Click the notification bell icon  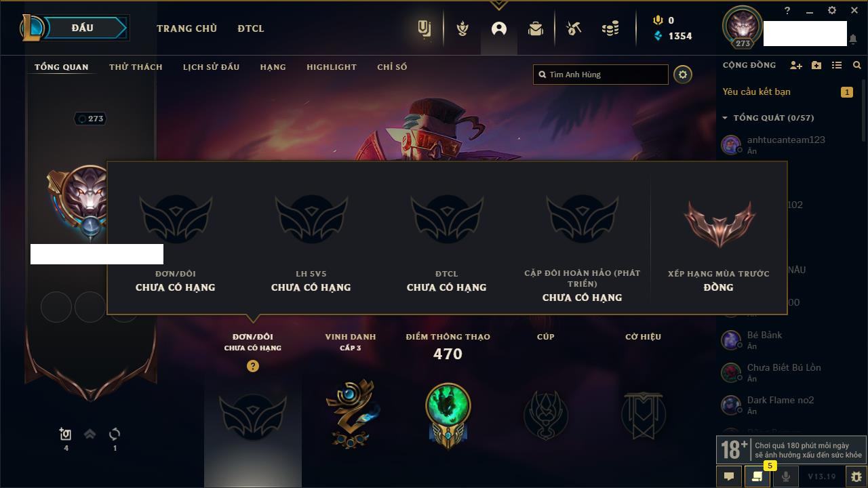(x=853, y=39)
